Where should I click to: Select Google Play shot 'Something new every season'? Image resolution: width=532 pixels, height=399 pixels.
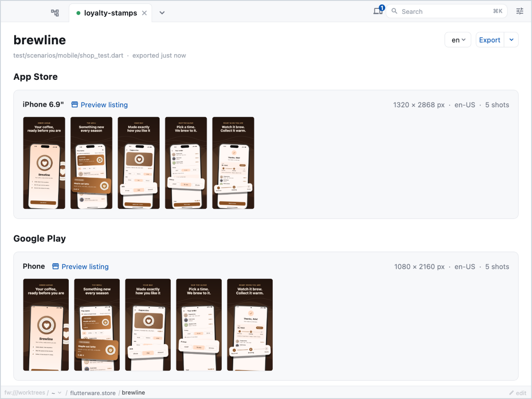(97, 325)
